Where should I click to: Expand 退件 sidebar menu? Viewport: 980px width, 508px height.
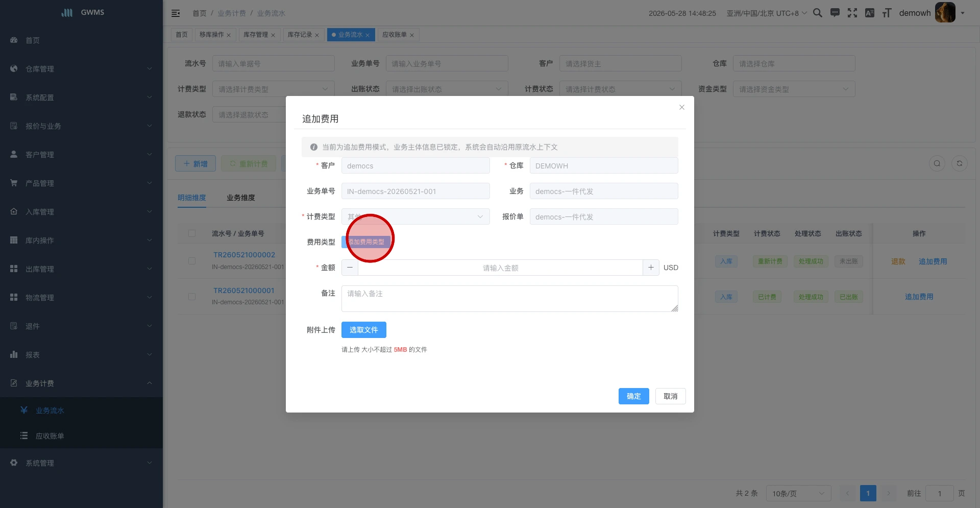tap(82, 326)
